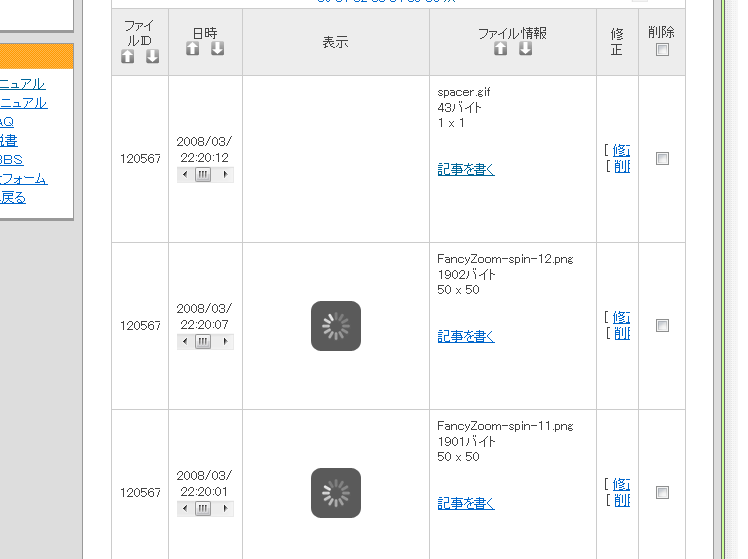
Task: Select the delete checkbox for FancyZoom-spin-11.png
Action: point(662,492)
